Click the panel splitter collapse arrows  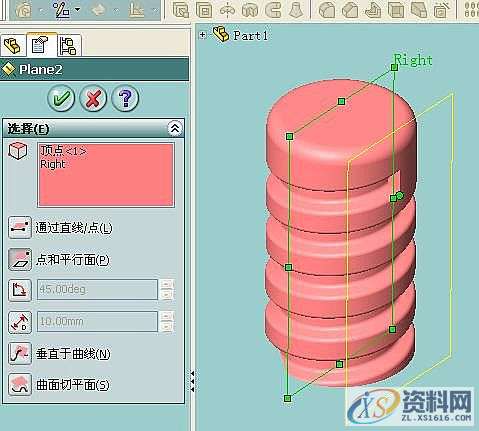[x=192, y=381]
